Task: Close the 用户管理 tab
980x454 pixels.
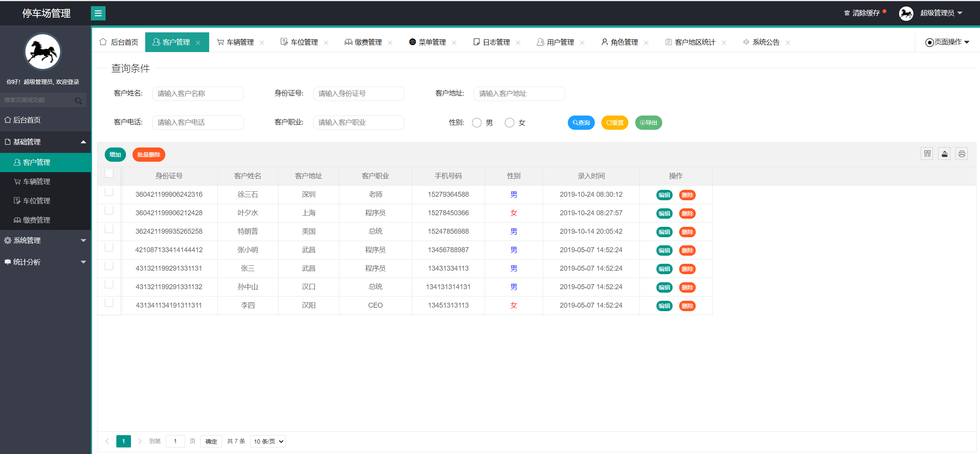Action: pyautogui.click(x=582, y=43)
